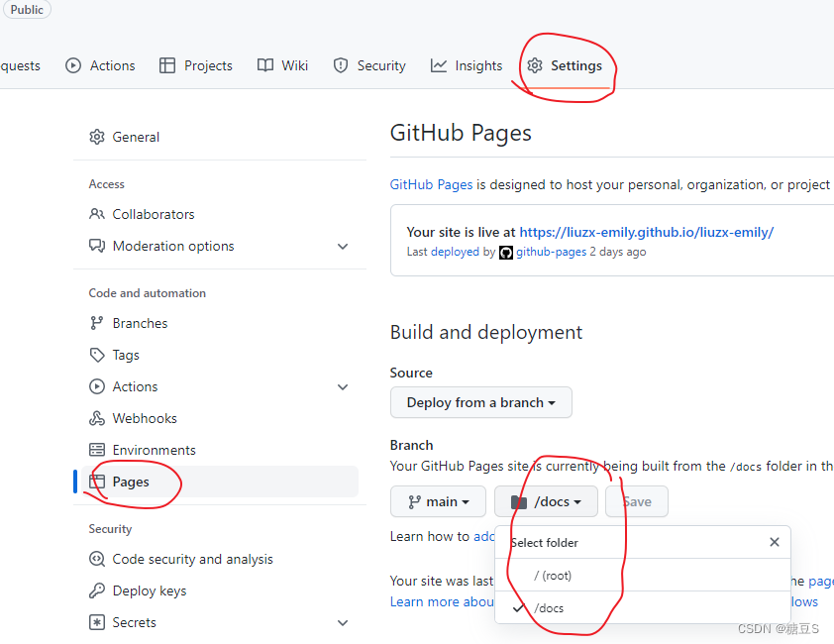The height and width of the screenshot is (644, 834).
Task: Open the live site URL liuzx-emily.github.io
Action: (646, 232)
